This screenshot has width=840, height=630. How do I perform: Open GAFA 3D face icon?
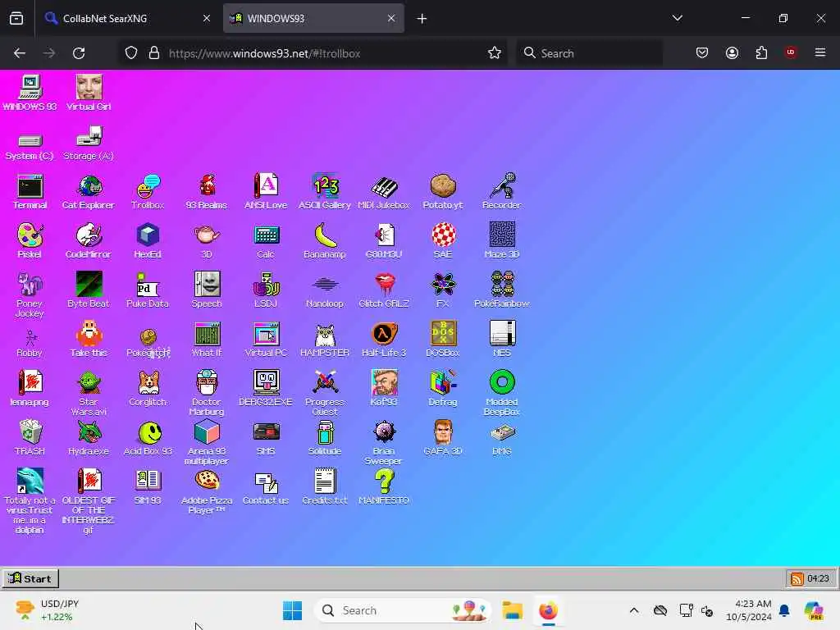[x=442, y=438]
